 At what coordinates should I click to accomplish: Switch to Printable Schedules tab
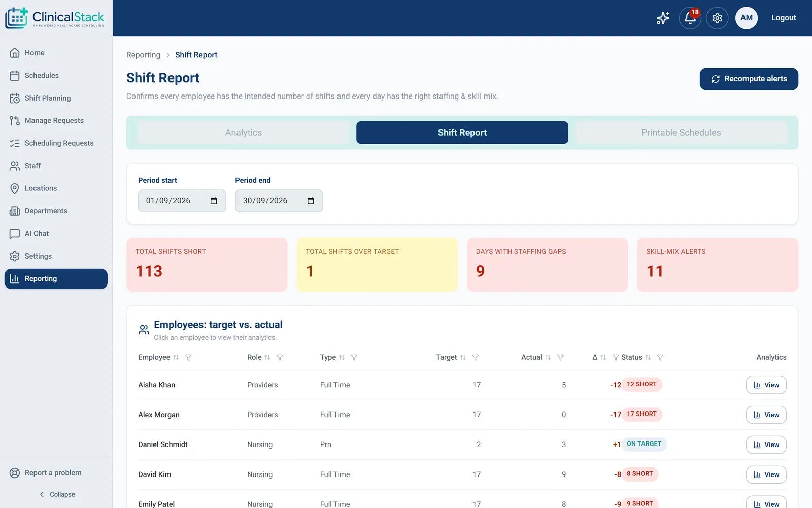pos(681,133)
